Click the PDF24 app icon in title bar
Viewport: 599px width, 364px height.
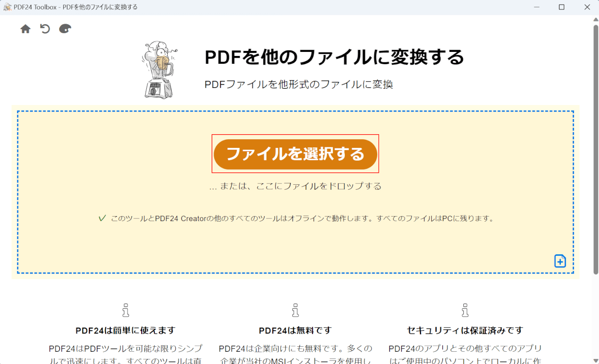pyautogui.click(x=7, y=7)
